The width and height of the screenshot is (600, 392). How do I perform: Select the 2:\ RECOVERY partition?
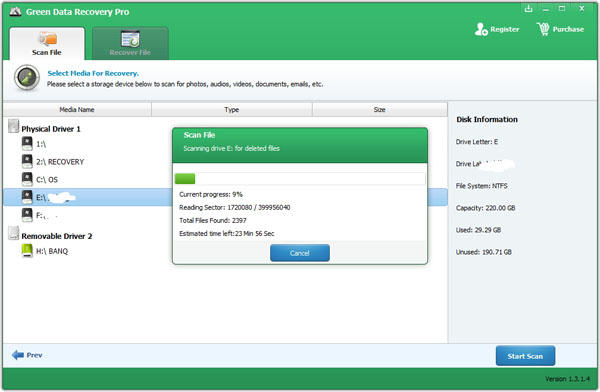click(x=60, y=162)
